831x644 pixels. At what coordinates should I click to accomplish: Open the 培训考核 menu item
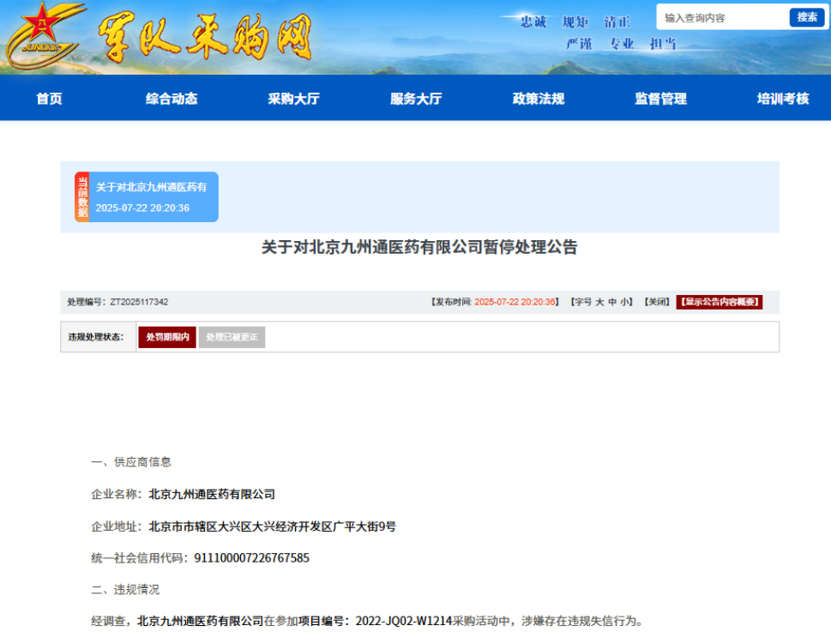[783, 99]
